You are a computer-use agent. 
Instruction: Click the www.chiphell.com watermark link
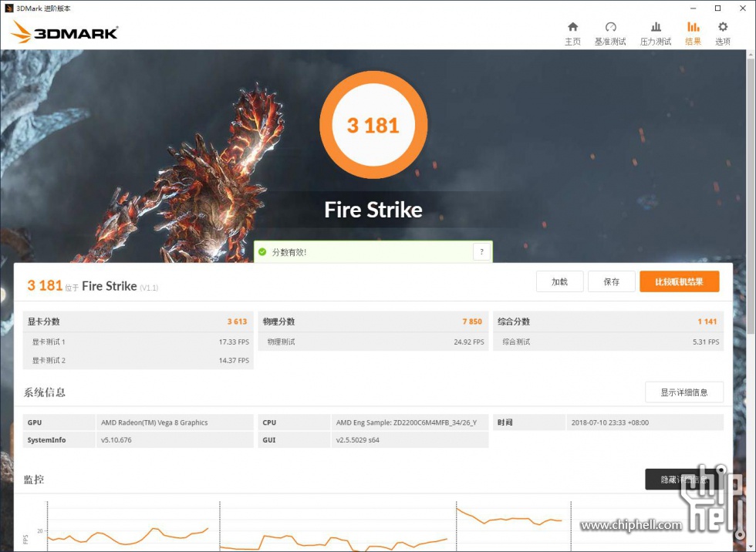click(x=632, y=523)
